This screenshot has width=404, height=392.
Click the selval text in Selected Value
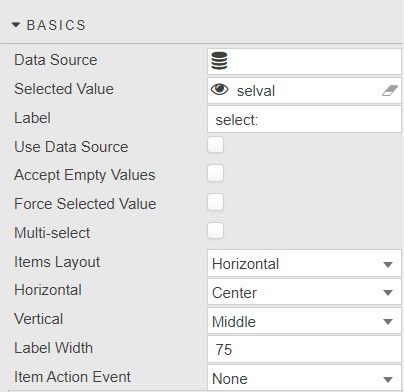[256, 91]
